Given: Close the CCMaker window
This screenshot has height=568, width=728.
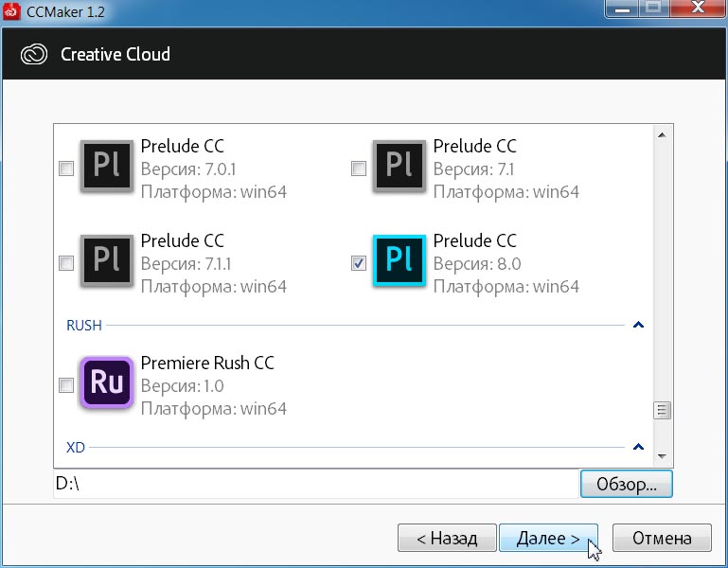Looking at the screenshot, I should pos(698,9).
